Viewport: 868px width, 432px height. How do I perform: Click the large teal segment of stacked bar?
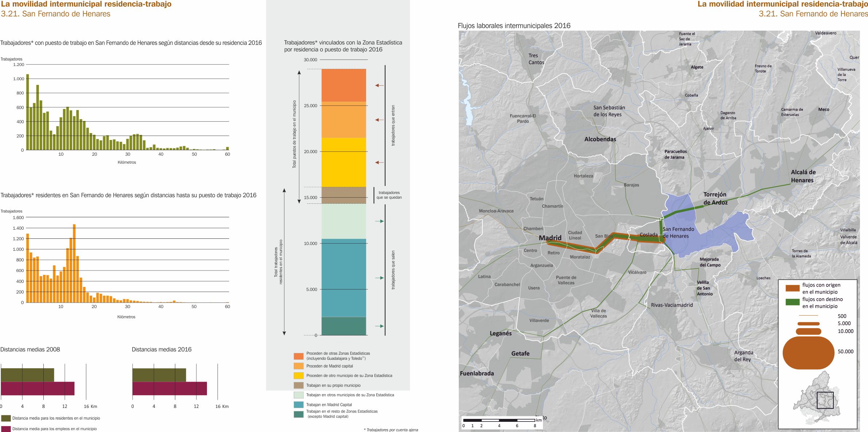tap(344, 278)
